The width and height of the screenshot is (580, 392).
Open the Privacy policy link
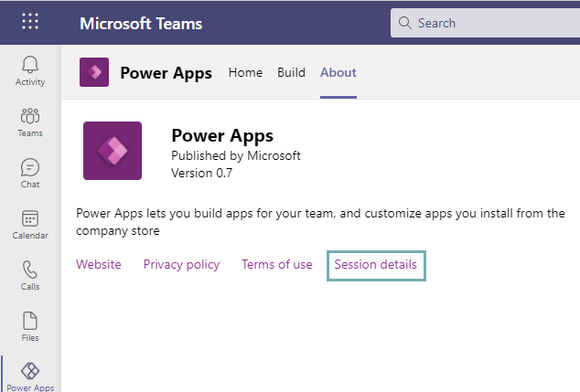point(181,264)
